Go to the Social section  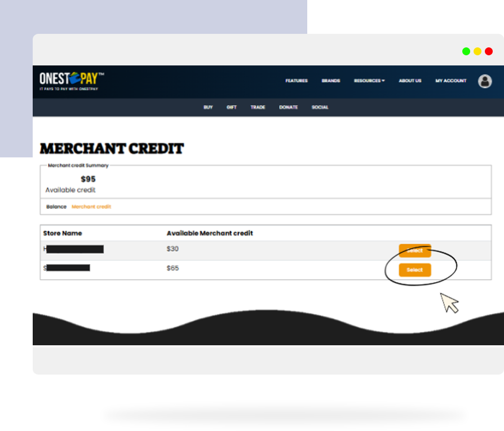(320, 107)
